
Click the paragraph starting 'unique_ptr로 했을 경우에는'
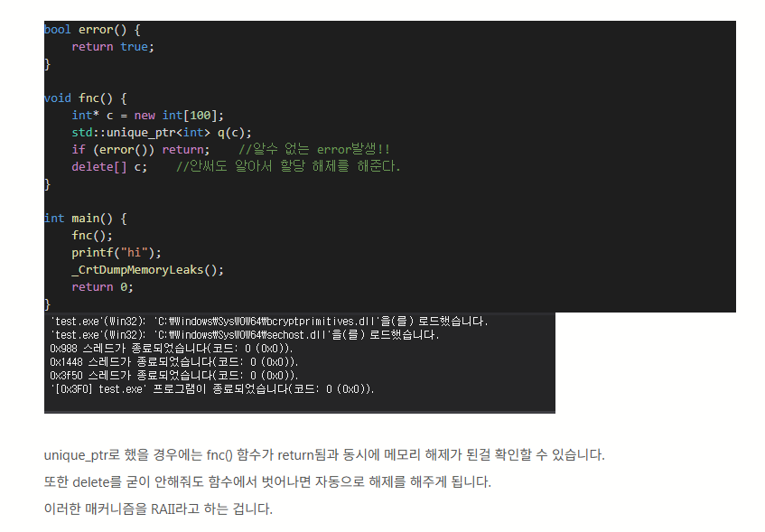coord(324,455)
